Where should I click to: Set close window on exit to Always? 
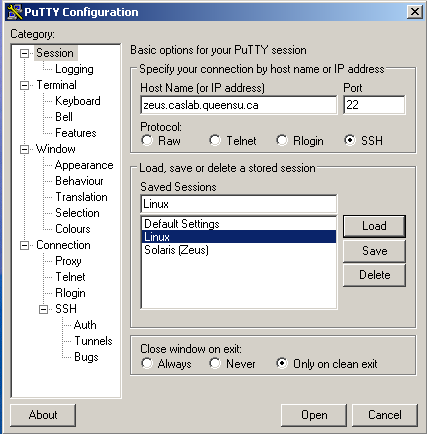[147, 363]
